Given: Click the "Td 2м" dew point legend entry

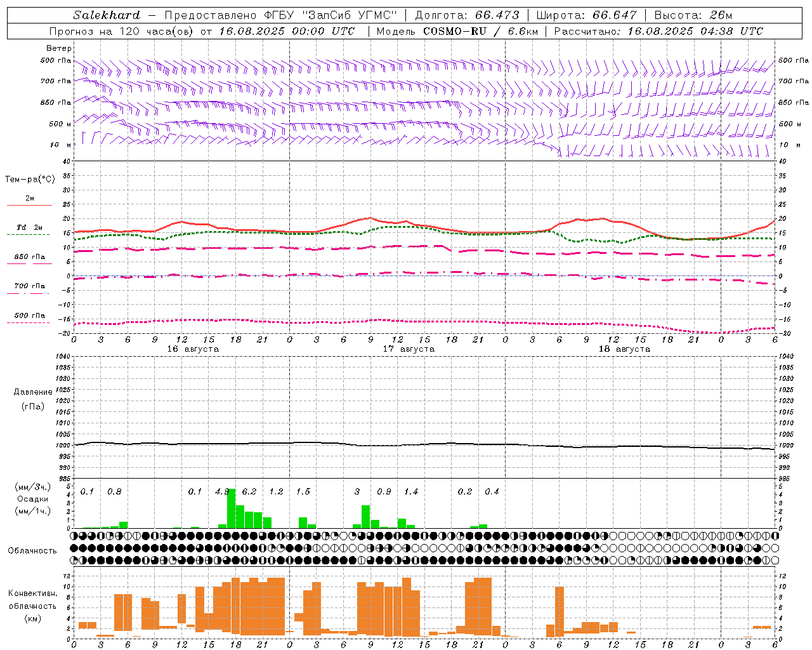Looking at the screenshot, I should 30,227.
